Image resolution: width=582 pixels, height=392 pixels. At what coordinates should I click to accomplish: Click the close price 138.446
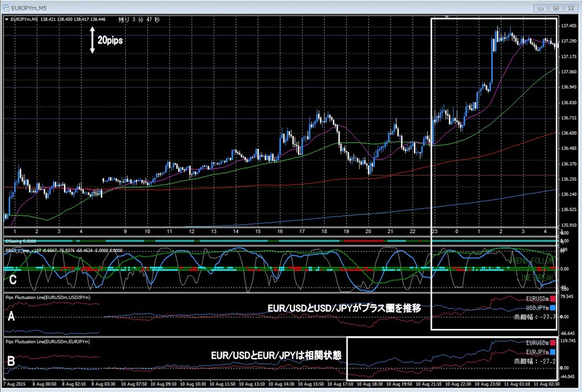click(98, 19)
